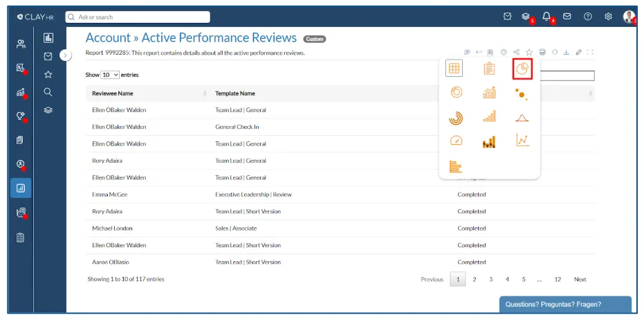Open the payroll money-clock sidebar icon
This screenshot has width=644, height=320.
point(21,68)
